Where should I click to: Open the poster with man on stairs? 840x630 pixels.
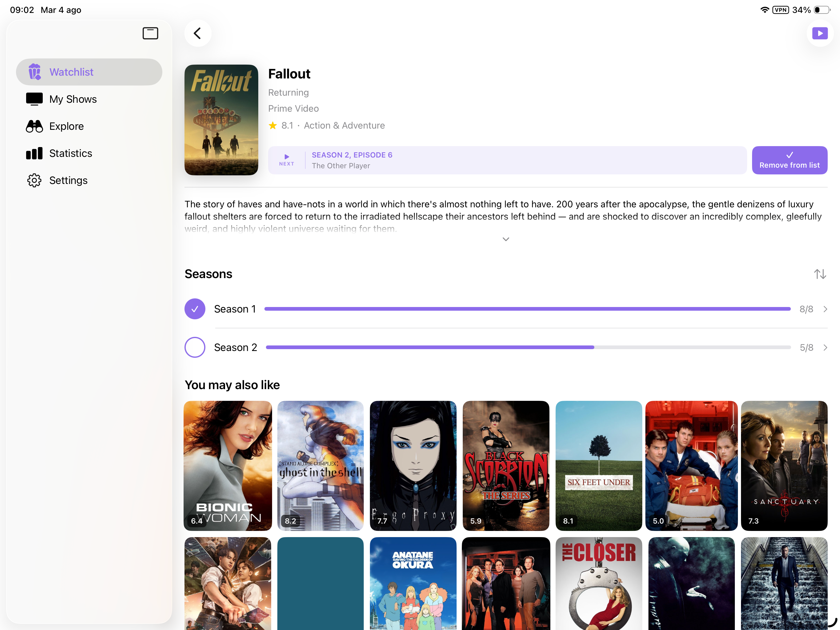coord(784,583)
